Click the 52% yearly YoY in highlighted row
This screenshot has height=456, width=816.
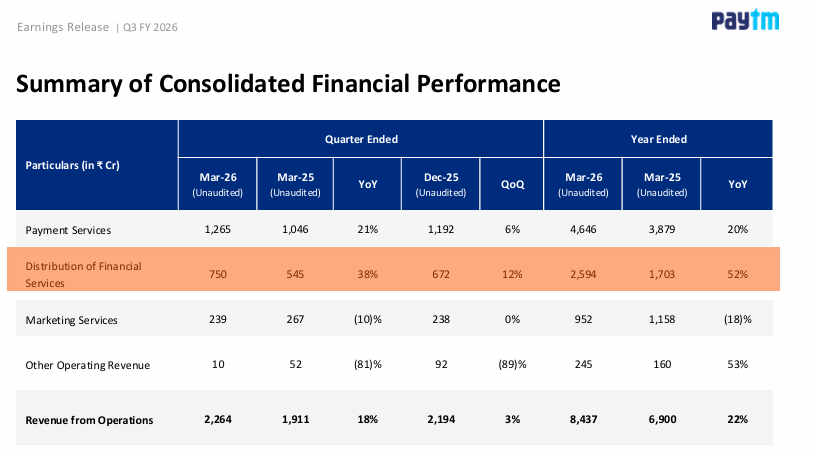click(x=737, y=274)
